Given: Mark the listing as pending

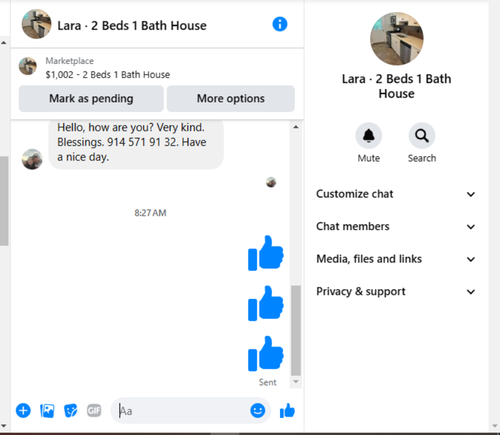Looking at the screenshot, I should [x=91, y=99].
